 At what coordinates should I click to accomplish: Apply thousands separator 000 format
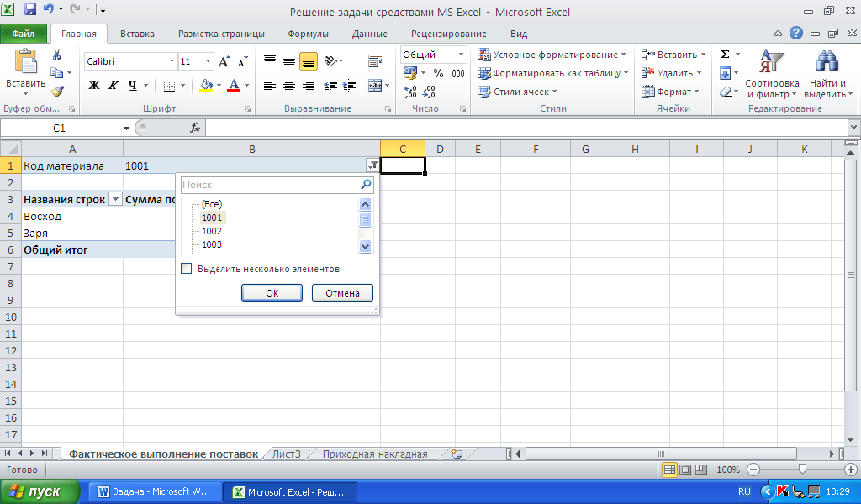(x=458, y=73)
